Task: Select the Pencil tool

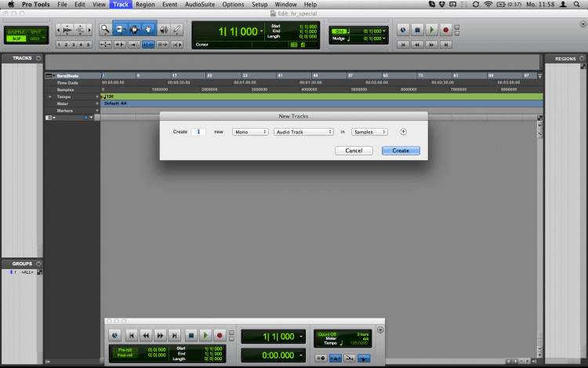Action: click(x=177, y=29)
